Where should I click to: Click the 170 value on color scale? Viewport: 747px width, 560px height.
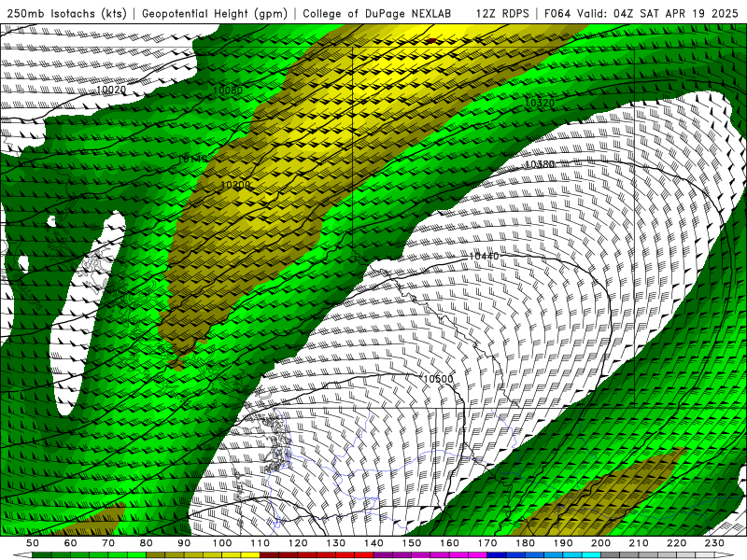coord(486,543)
